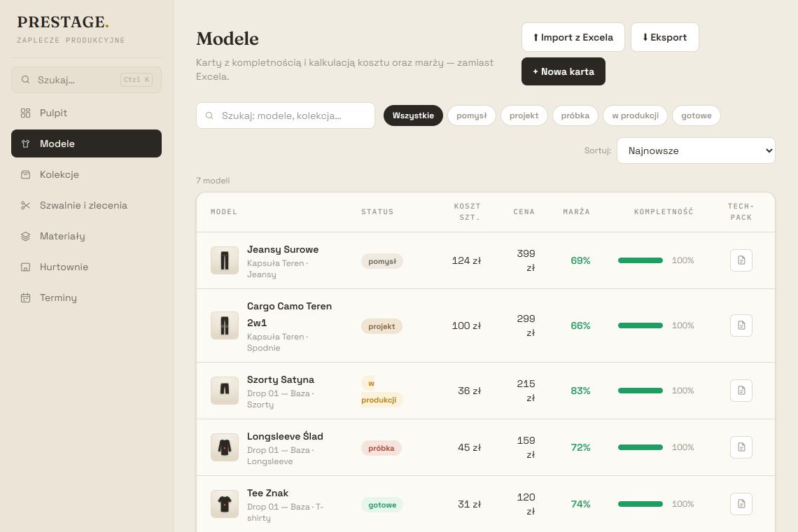Screen dimensions: 798x532
Task: Click the próbka badge on Longsleeve row
Action: [381, 448]
